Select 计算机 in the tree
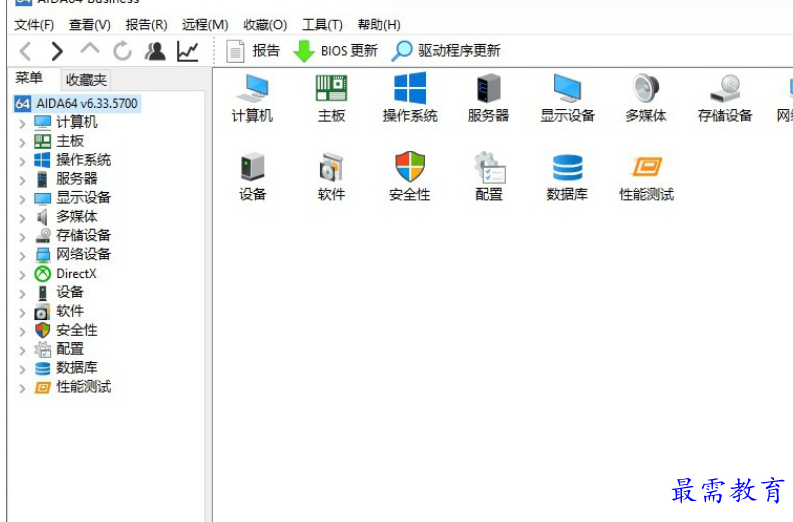Viewport: 793px width, 522px height. pyautogui.click(x=76, y=122)
